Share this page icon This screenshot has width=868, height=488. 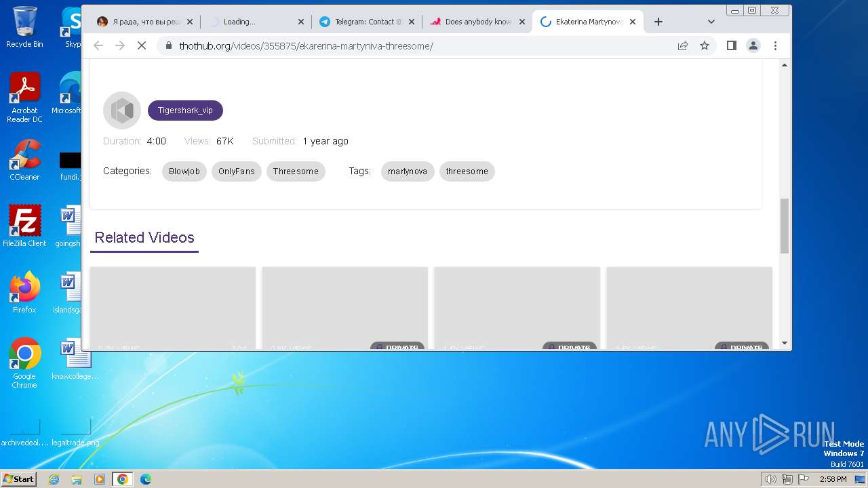point(683,45)
